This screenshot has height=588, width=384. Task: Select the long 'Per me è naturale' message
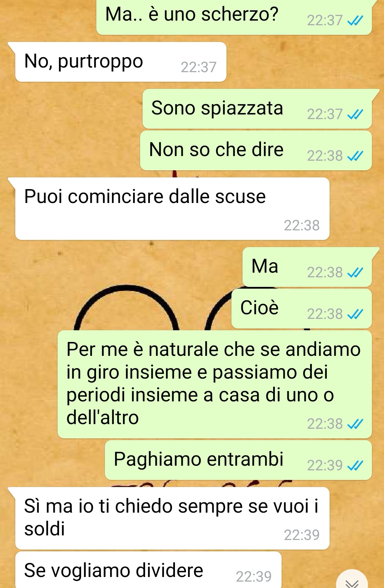point(215,384)
